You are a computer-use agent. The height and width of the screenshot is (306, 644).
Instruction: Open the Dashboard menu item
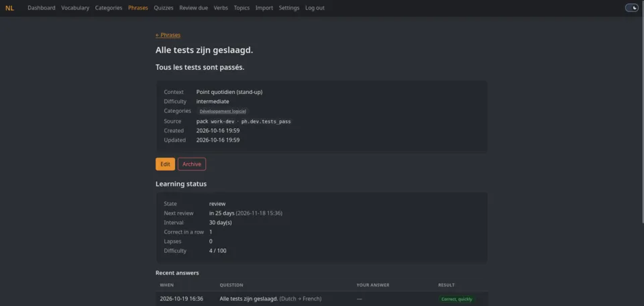coord(42,8)
